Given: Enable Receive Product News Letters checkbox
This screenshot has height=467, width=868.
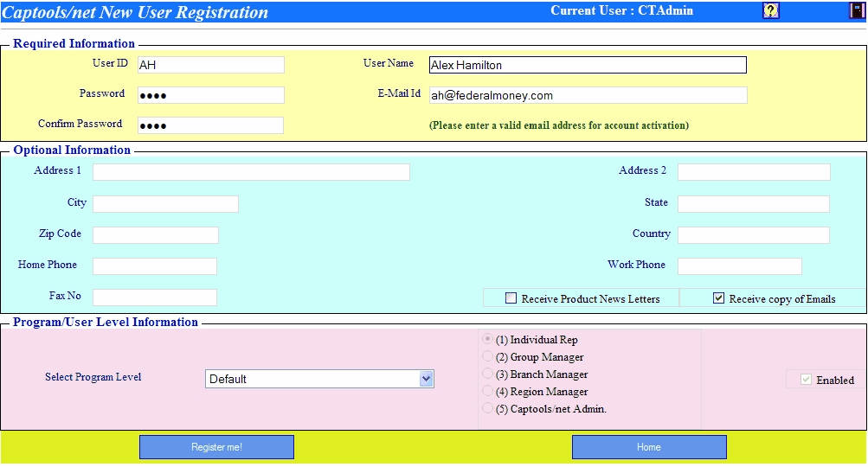Looking at the screenshot, I should coord(511,298).
